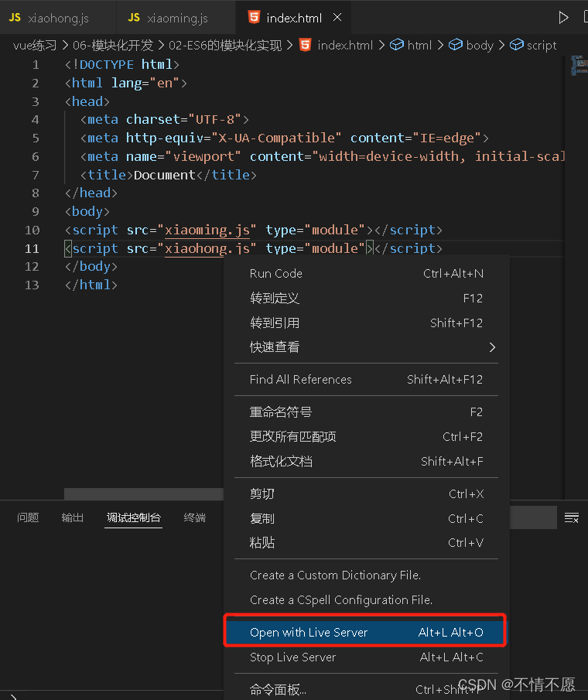Screen dimensions: 588x700
Task: Click the cube icon before html breadcrumb
Action: [396, 45]
